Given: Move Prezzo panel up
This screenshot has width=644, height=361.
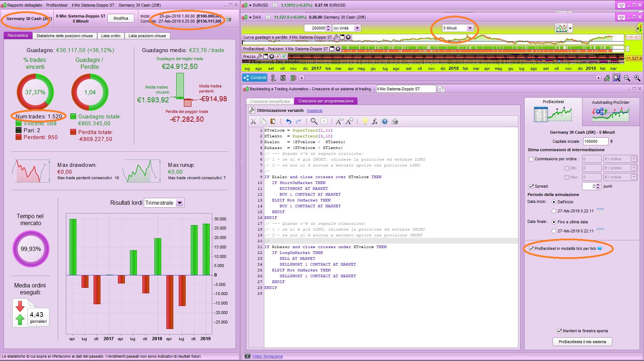Looking at the screenshot, I should coord(284,56).
